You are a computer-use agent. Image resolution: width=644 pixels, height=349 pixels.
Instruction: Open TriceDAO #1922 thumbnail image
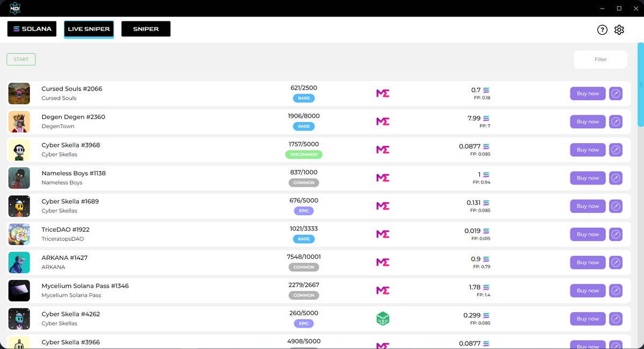[19, 234]
